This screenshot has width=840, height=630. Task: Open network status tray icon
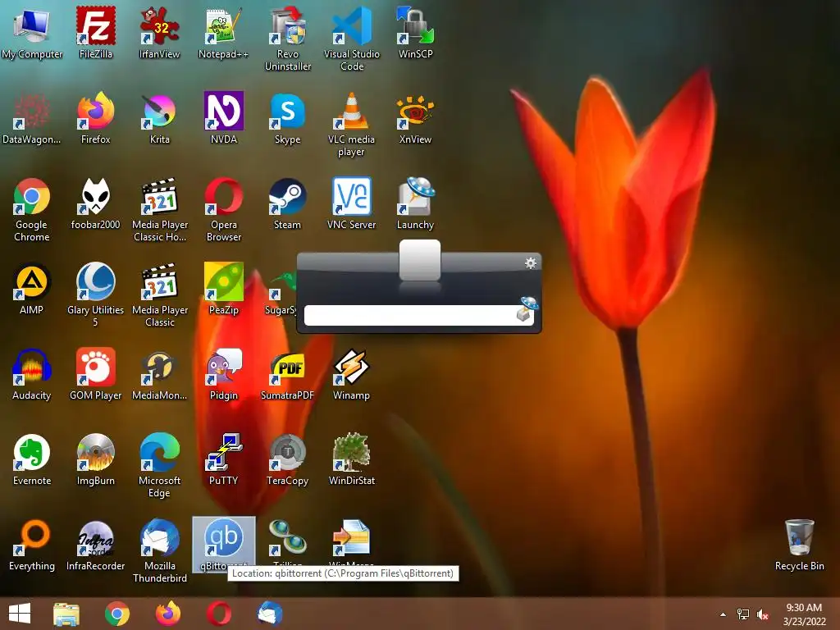click(x=743, y=614)
